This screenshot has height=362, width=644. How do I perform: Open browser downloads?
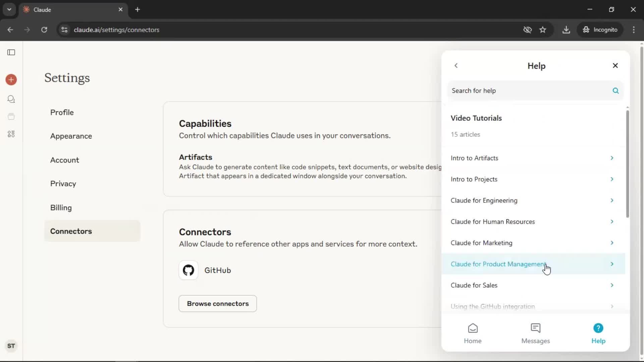[x=566, y=30]
